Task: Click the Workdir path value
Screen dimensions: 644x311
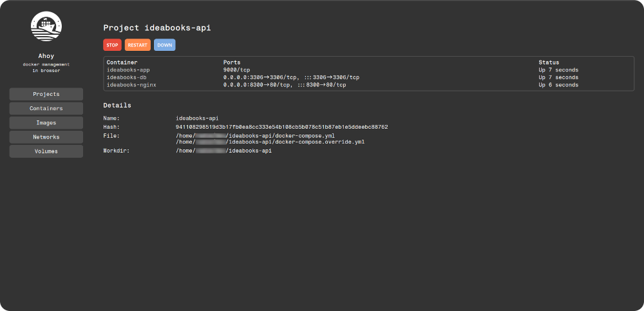Action: [x=224, y=151]
